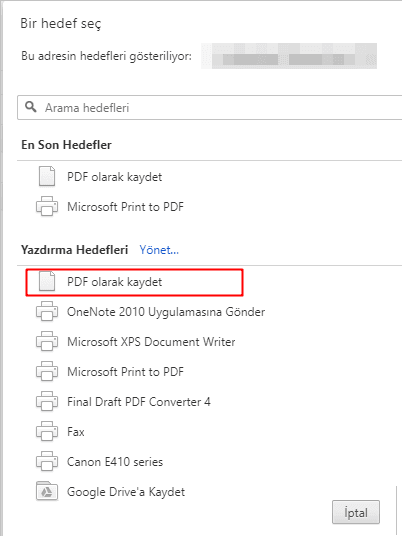Click the Final Draft PDF Converter printer icon
The image size is (402, 536).
[x=47, y=401]
